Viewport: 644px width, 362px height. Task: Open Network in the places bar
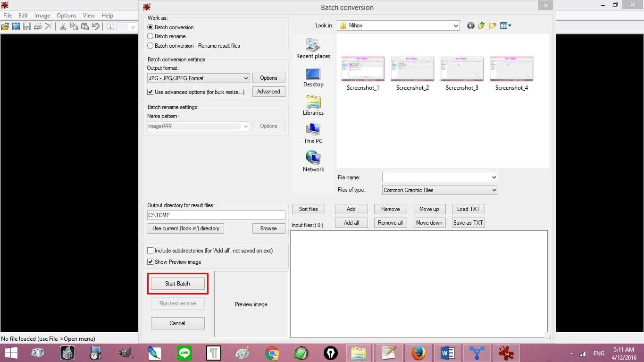click(313, 162)
